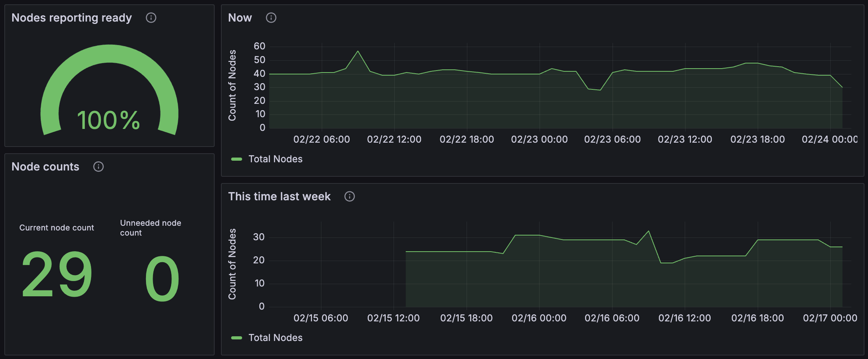Click 02/22 18:00 axis label
The width and height of the screenshot is (868, 359).
tap(467, 140)
